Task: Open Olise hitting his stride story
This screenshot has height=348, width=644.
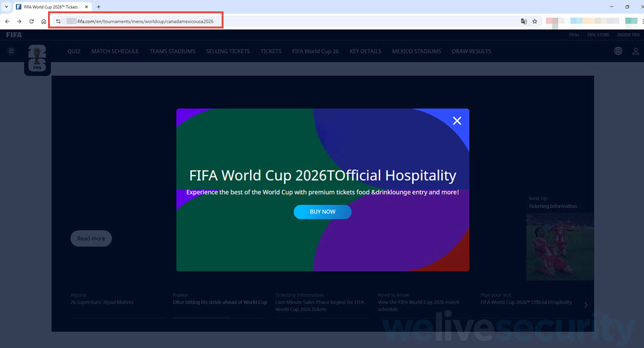Action: click(x=220, y=302)
